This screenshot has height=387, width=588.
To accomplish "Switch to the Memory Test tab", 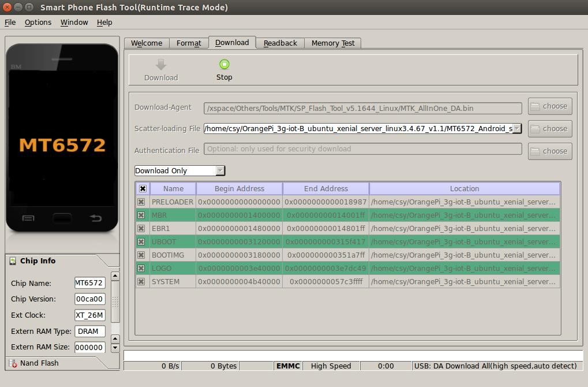I will 333,43.
